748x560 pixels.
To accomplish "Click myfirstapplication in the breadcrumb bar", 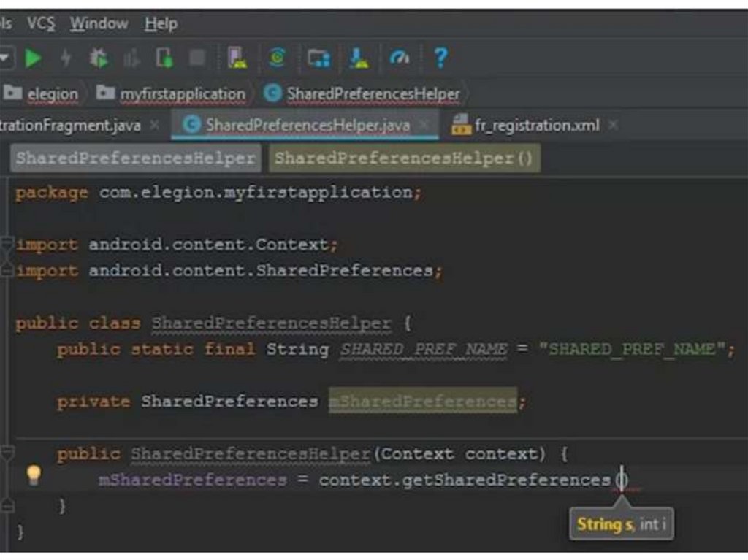I will [182, 94].
